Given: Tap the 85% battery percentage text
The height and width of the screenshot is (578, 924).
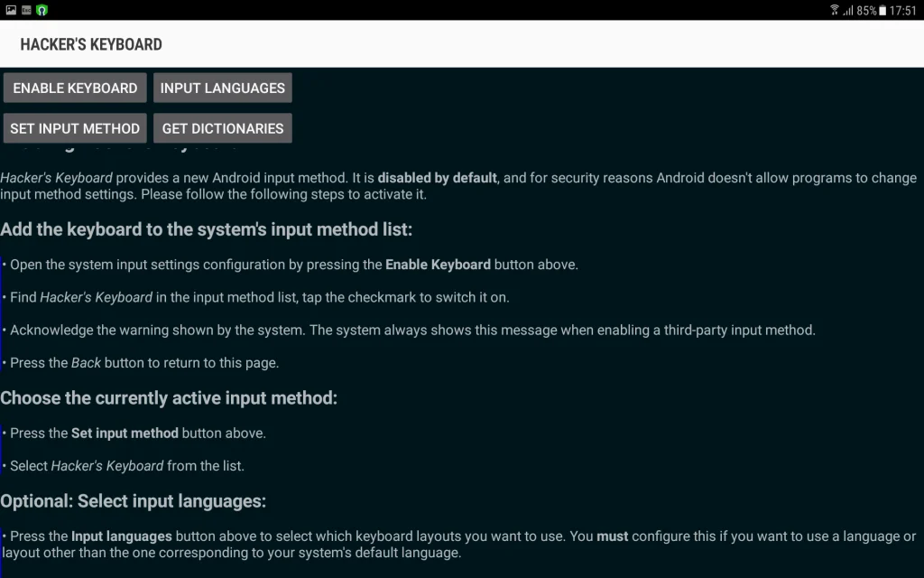Looking at the screenshot, I should click(x=866, y=10).
